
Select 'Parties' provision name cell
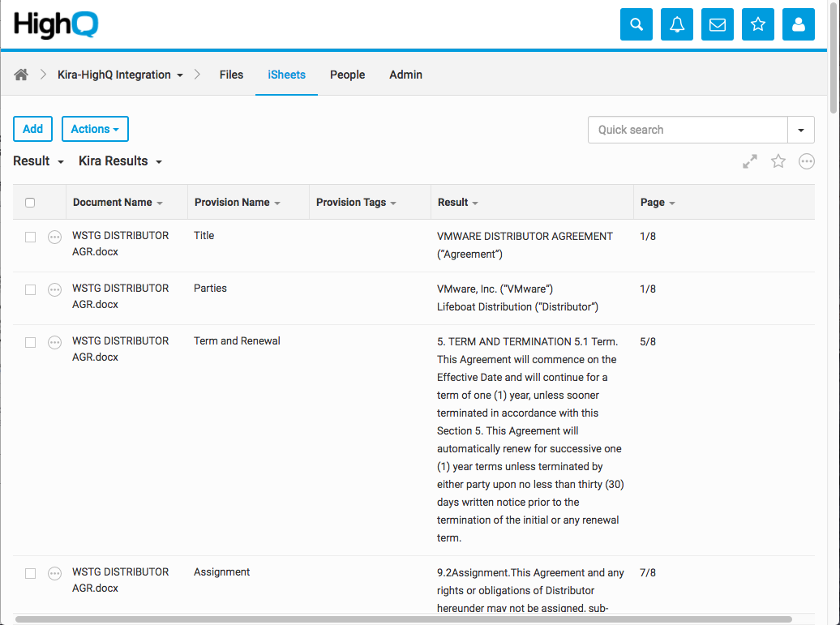tap(210, 288)
